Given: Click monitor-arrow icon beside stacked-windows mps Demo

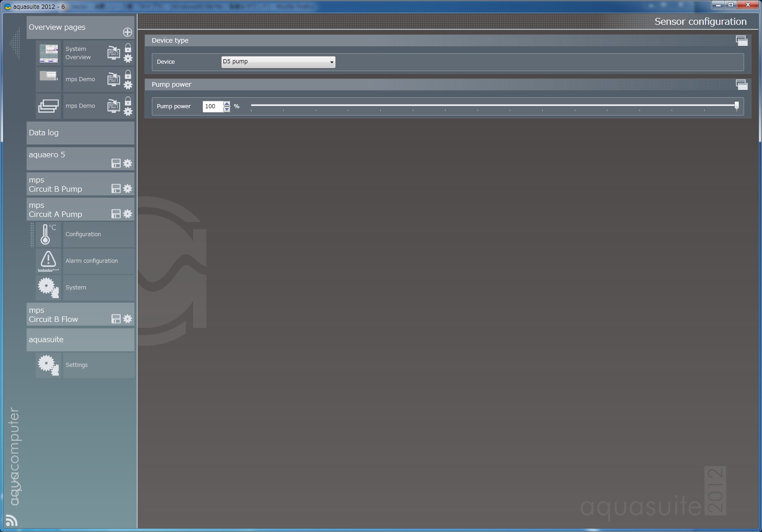Looking at the screenshot, I should [x=113, y=106].
